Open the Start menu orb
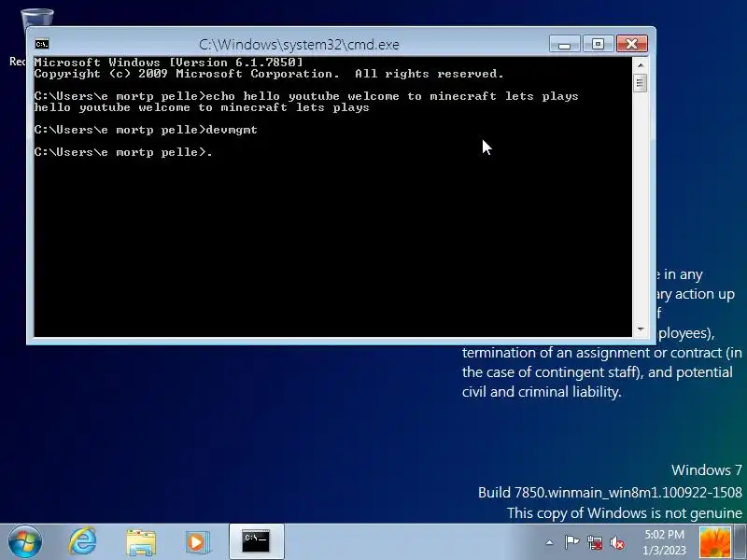Image resolution: width=747 pixels, height=560 pixels. point(25,542)
